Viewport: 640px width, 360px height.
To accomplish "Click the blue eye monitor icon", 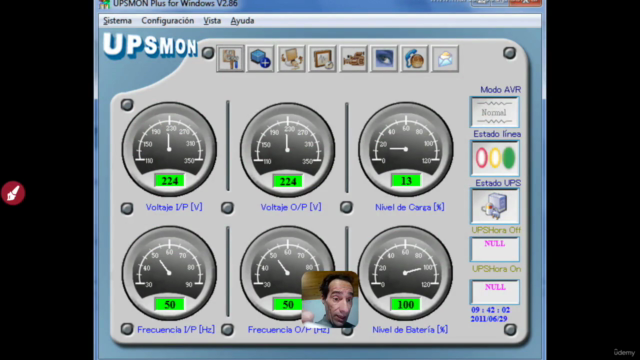I will coord(384,59).
